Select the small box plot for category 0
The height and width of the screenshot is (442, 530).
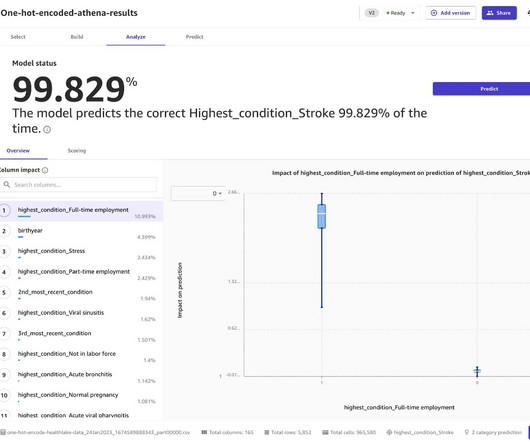pos(477,371)
